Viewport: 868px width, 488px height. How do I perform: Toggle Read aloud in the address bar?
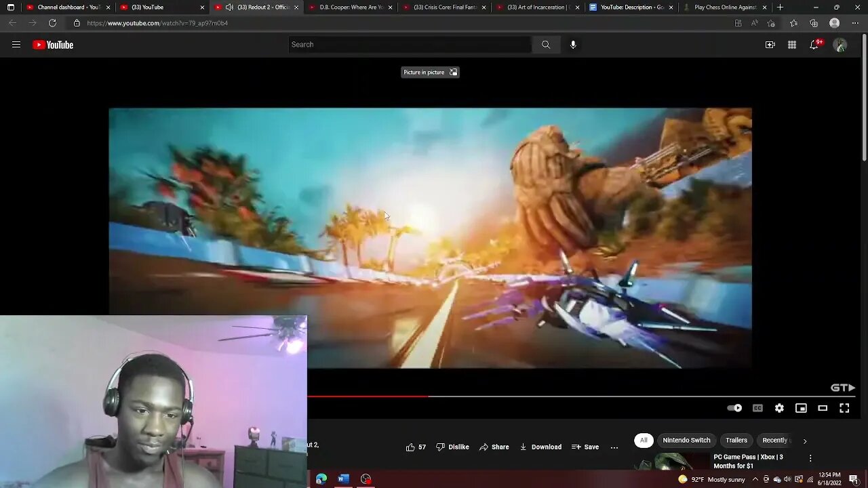pyautogui.click(x=755, y=23)
